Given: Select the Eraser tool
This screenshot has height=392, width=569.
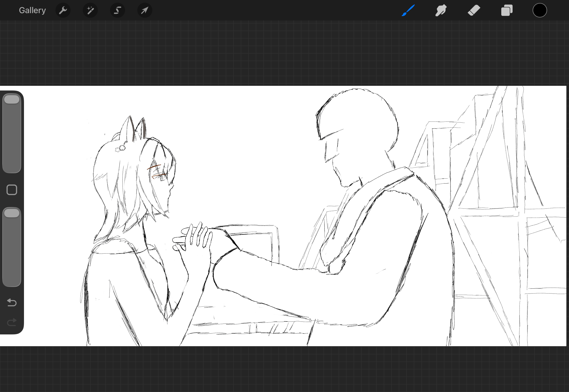Looking at the screenshot, I should coord(474,10).
